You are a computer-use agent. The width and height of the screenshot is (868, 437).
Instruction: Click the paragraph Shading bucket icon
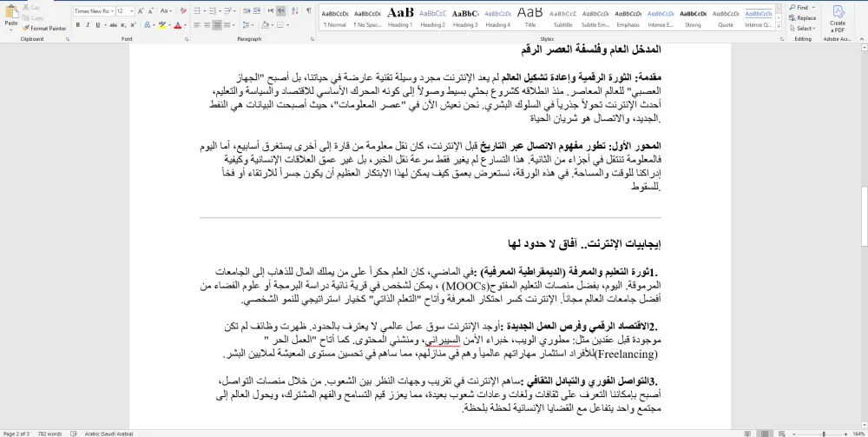pyautogui.click(x=265, y=25)
